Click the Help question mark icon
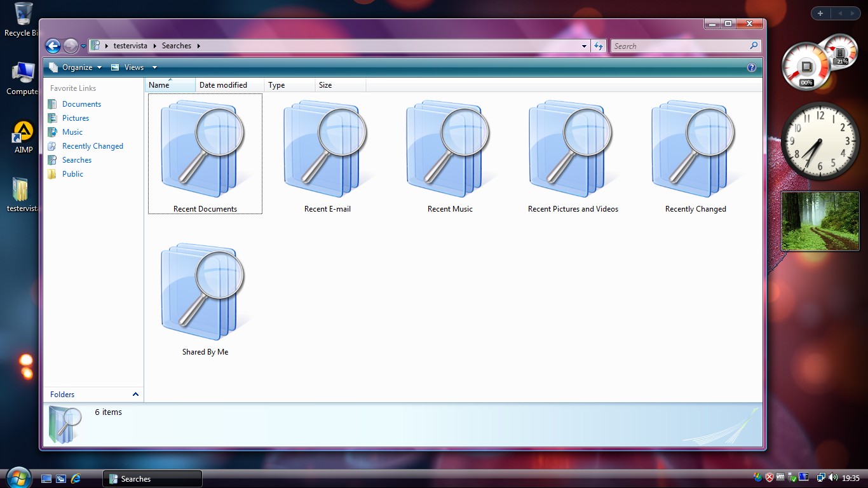The width and height of the screenshot is (868, 488). tap(752, 67)
